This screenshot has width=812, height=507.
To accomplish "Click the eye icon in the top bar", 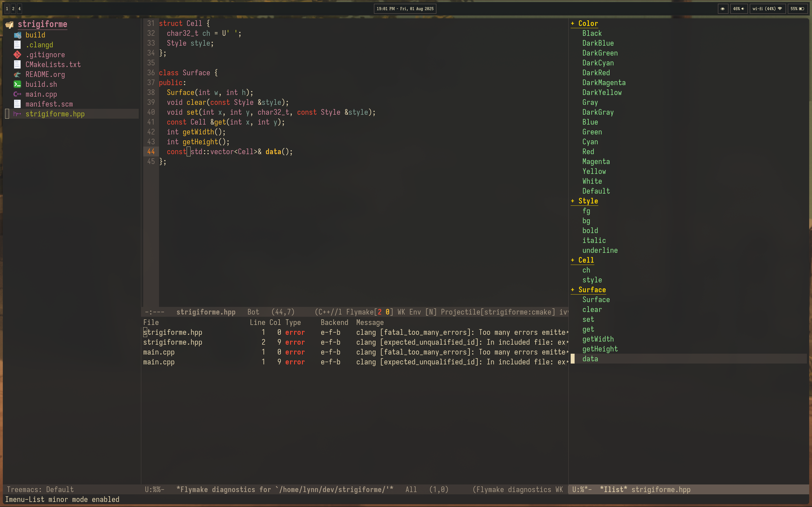I will click(722, 9).
